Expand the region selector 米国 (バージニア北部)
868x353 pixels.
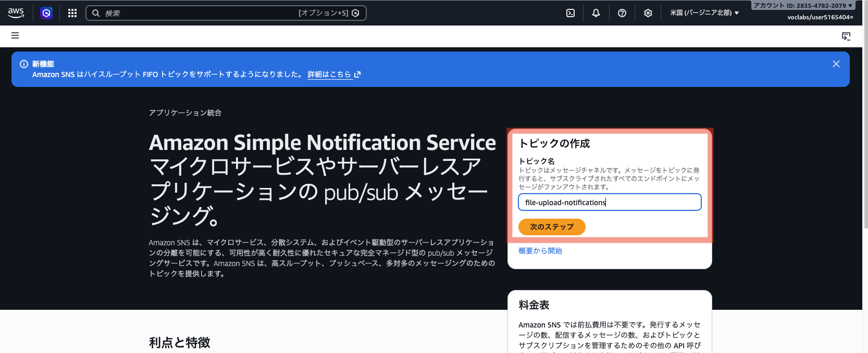(x=704, y=13)
